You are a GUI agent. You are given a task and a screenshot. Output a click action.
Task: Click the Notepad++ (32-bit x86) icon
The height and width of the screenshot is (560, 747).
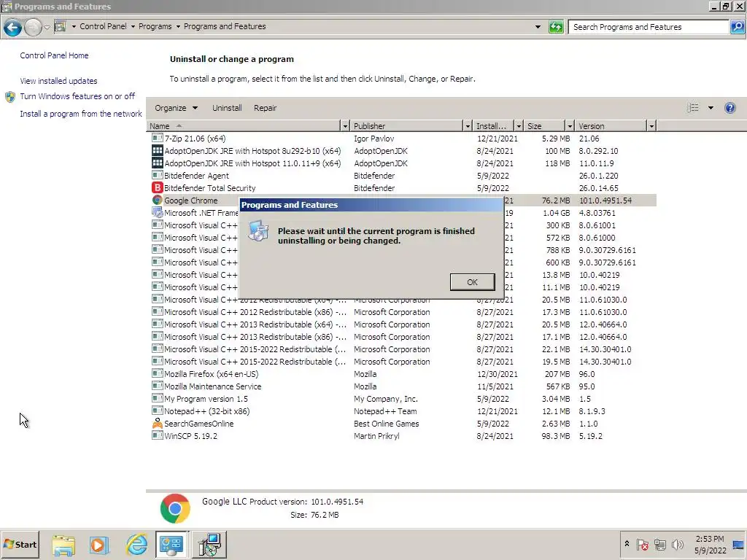coord(158,411)
